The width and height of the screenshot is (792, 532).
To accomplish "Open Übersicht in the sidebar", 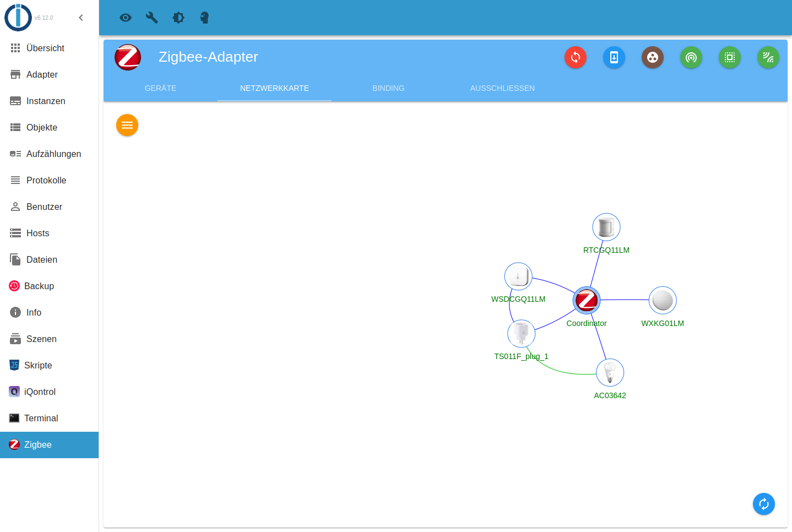I will pos(50,48).
